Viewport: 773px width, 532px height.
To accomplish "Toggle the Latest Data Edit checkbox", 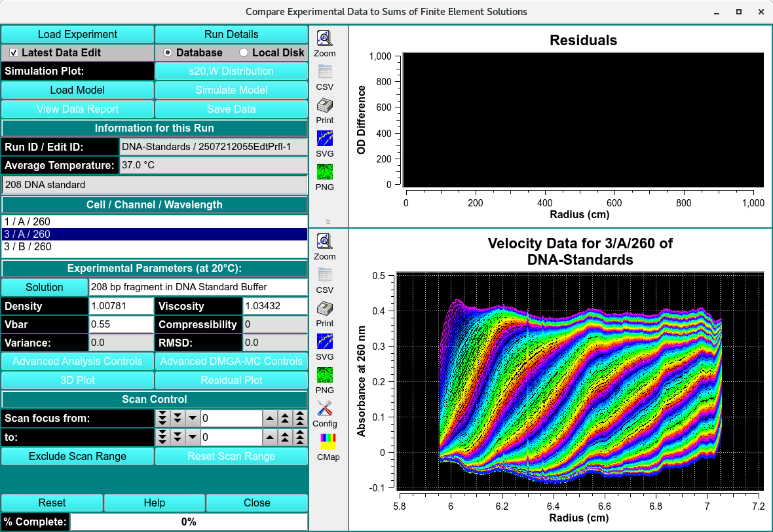I will [x=14, y=52].
